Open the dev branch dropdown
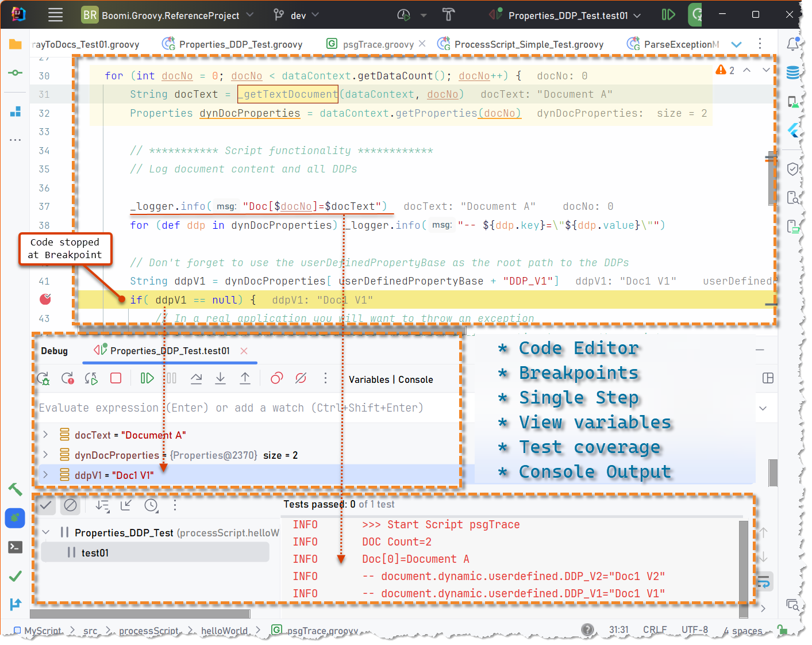 click(296, 15)
